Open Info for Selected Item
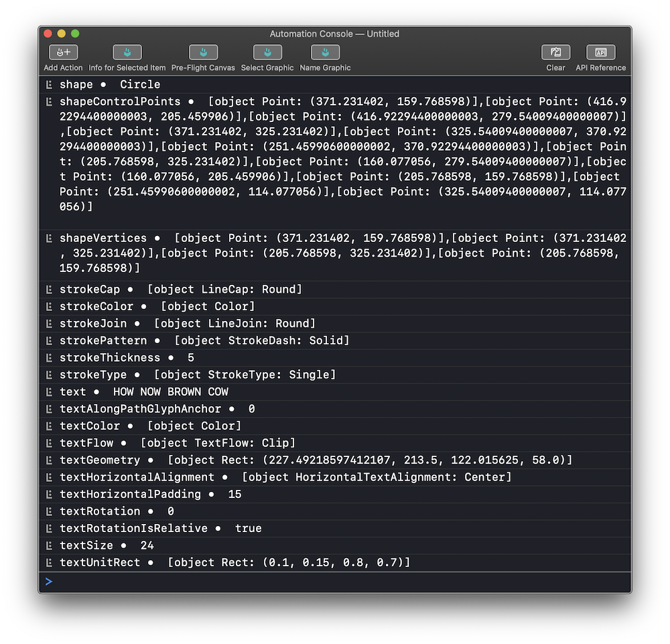The width and height of the screenshot is (670, 644). coord(127,52)
